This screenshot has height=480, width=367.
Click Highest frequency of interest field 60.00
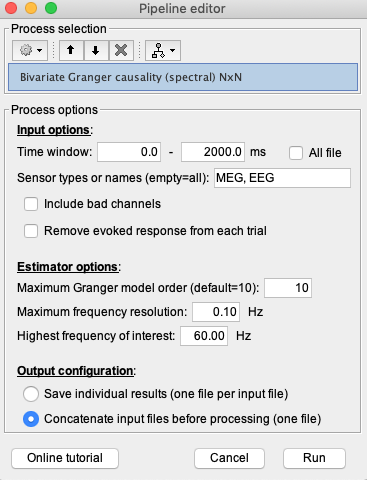click(204, 336)
